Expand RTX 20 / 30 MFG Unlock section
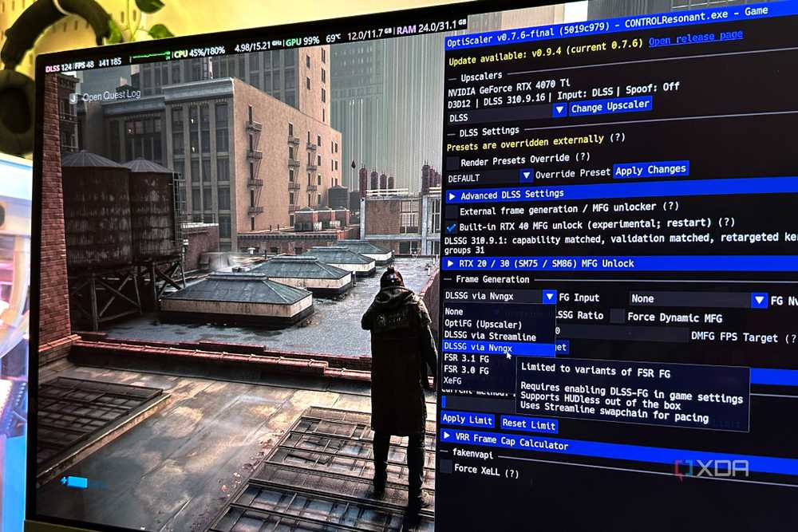Image resolution: width=798 pixels, height=532 pixels. click(x=622, y=263)
